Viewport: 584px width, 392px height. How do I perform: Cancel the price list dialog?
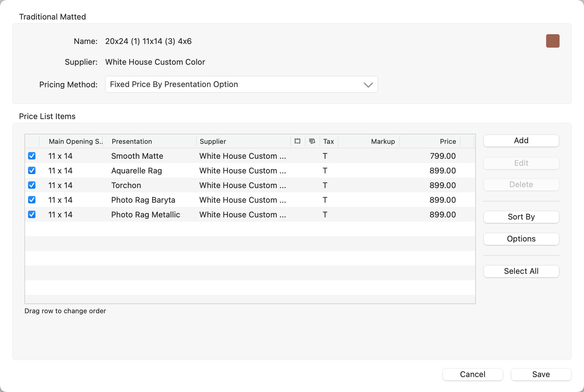coord(472,375)
